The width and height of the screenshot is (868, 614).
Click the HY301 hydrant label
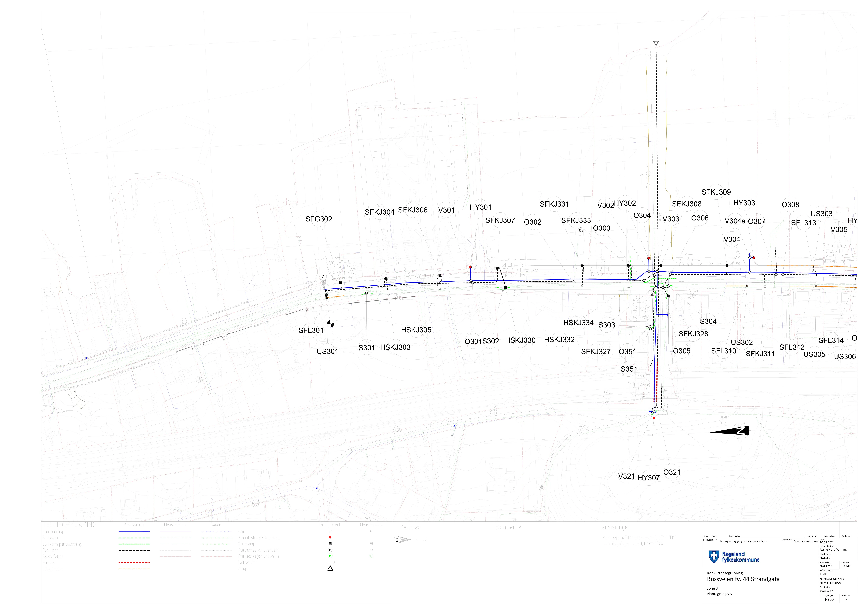pyautogui.click(x=481, y=207)
